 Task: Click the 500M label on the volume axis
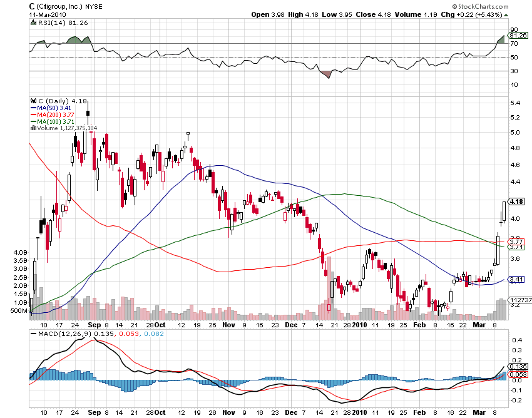tap(19, 311)
